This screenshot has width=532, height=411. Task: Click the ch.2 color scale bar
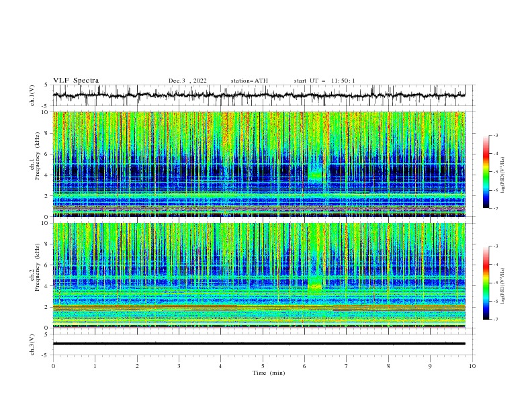[486, 283]
